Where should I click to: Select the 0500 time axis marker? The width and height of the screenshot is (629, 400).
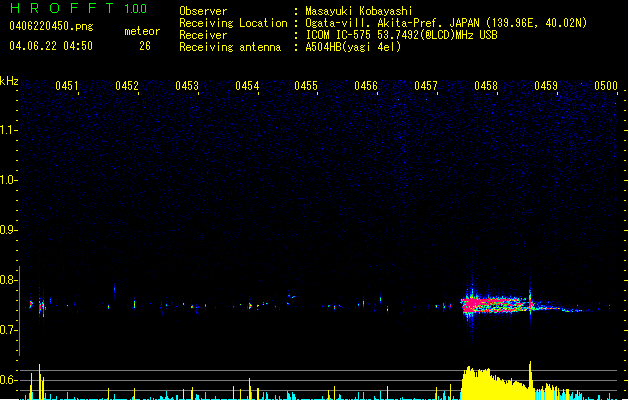tap(606, 87)
